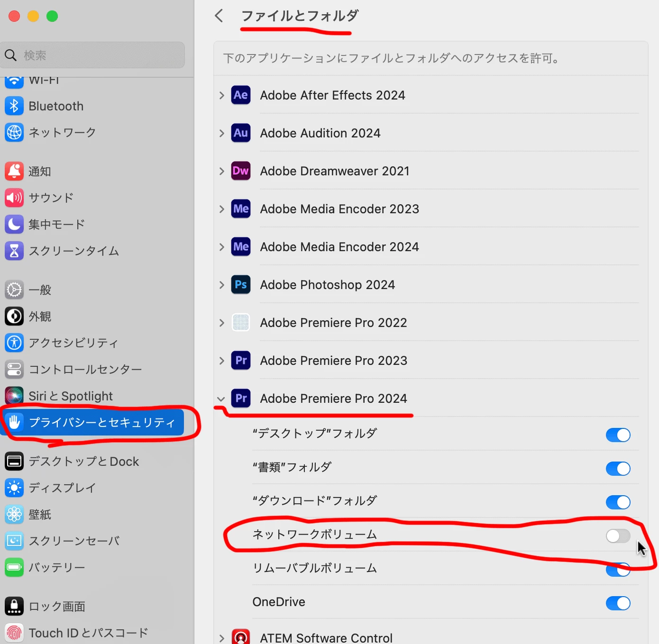Click Adobe Photoshop 2024 label
The image size is (659, 644).
[x=327, y=285]
